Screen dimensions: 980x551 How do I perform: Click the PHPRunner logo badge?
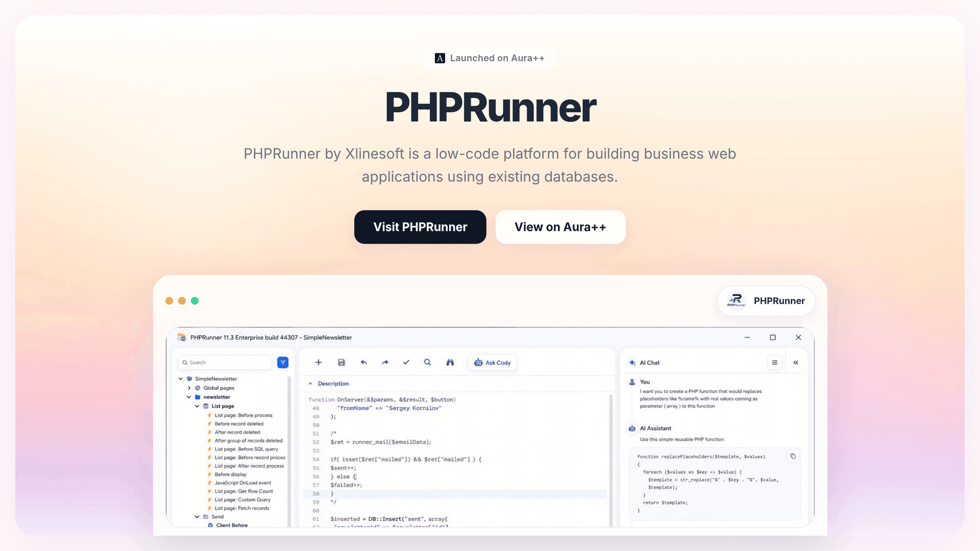(766, 301)
